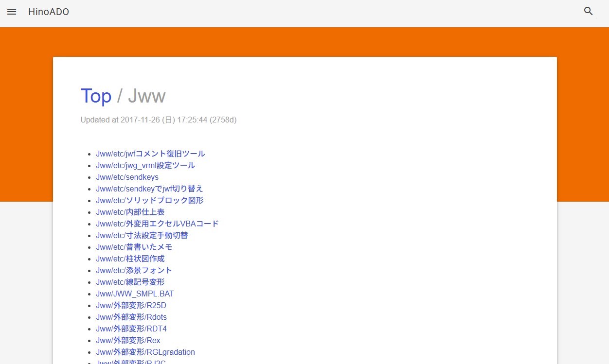Screen dimensions: 609x364
Task: Open the Jww/JWW_SMPL.BAT link
Action: pos(135,294)
